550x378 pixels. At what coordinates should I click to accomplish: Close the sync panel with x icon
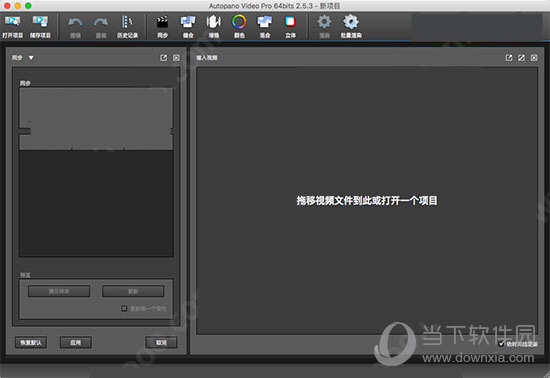176,58
